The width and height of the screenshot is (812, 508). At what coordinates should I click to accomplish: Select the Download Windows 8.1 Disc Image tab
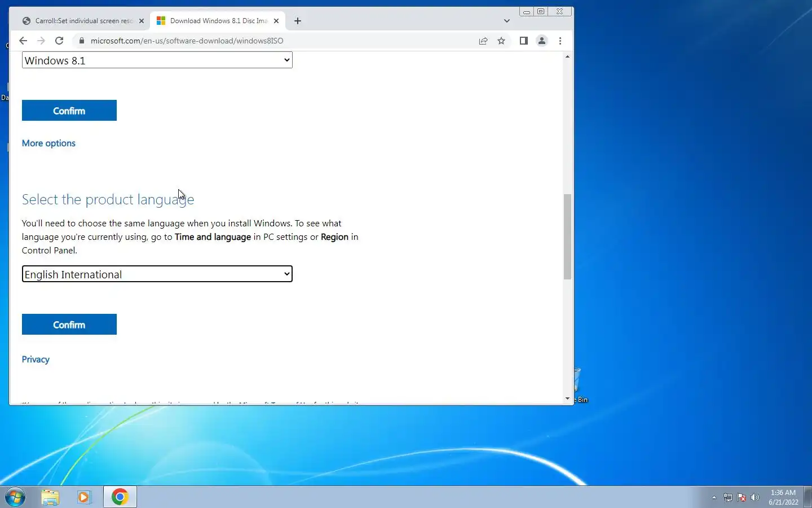218,21
